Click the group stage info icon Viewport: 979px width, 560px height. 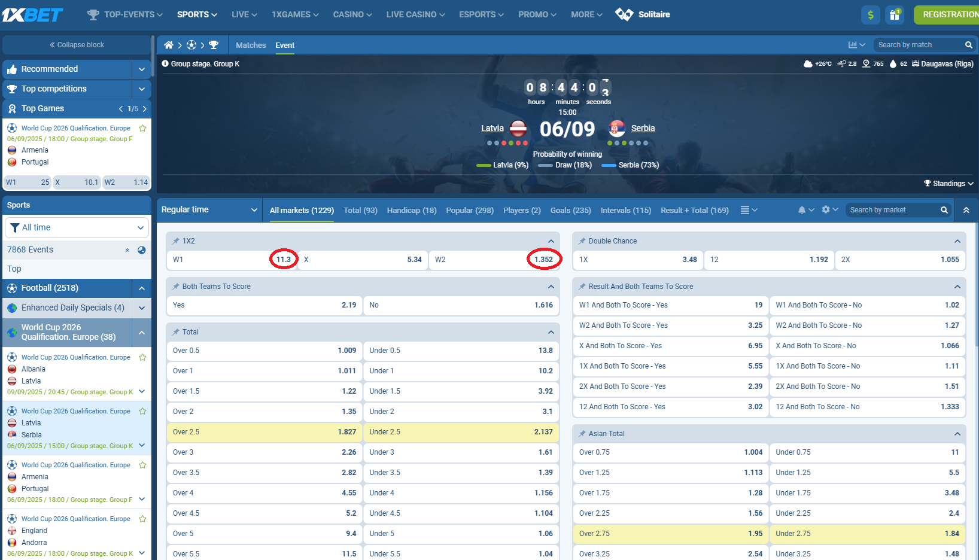pos(165,63)
